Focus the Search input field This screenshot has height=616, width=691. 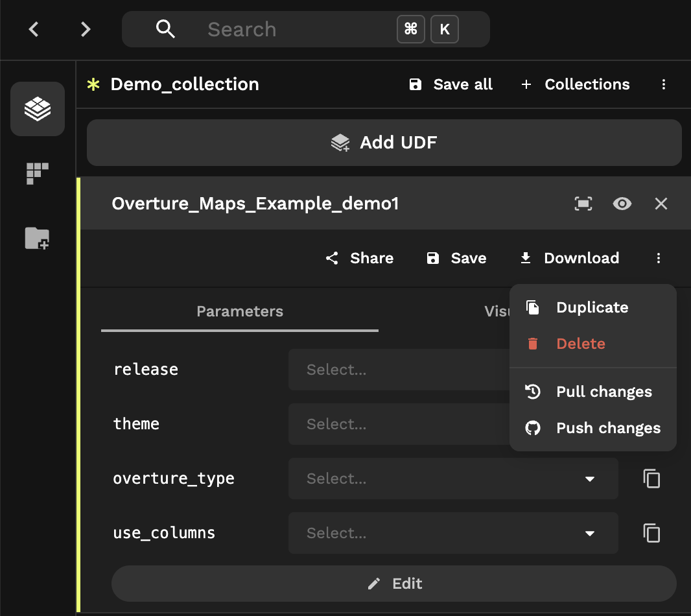[x=305, y=29]
